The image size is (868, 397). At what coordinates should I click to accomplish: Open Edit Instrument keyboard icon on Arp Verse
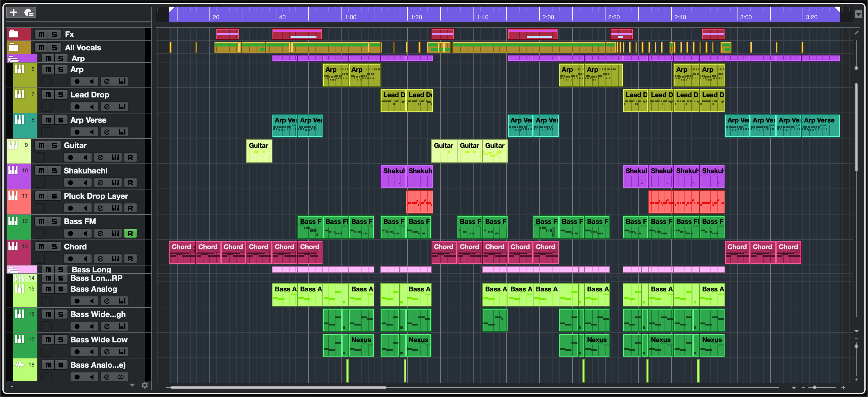(122, 132)
